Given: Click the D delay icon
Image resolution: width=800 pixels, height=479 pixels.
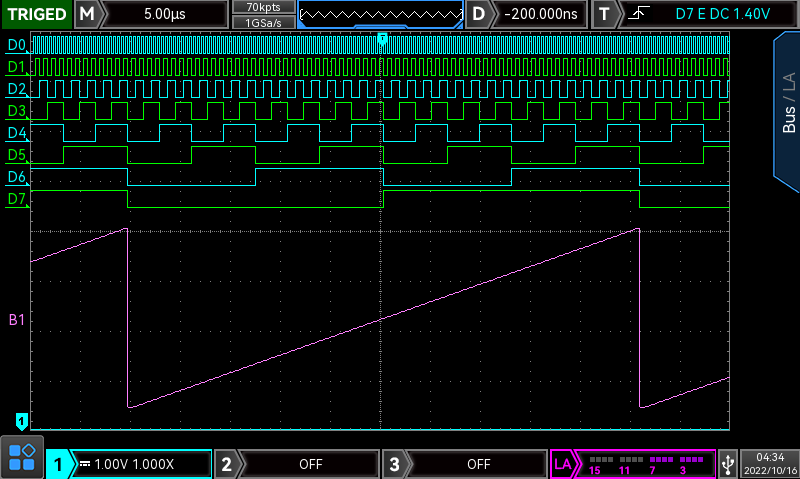Looking at the screenshot, I should tap(480, 14).
